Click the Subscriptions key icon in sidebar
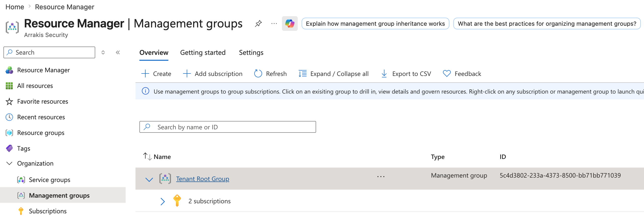Image resolution: width=644 pixels, height=218 pixels. click(21, 211)
